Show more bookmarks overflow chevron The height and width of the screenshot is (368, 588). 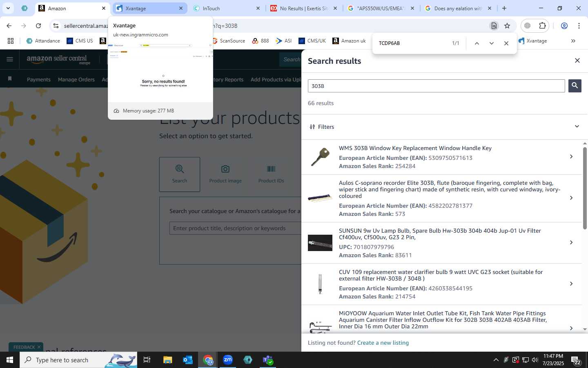(573, 41)
